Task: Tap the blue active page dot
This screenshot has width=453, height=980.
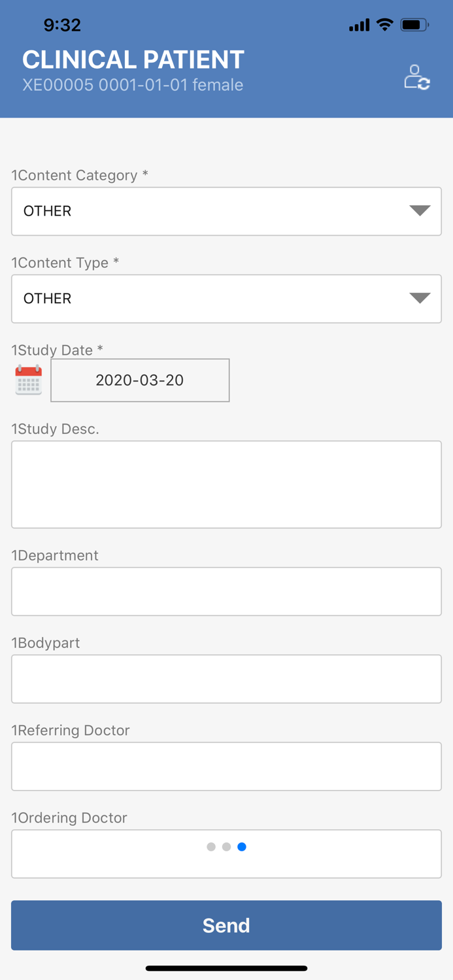Action: pyautogui.click(x=242, y=847)
